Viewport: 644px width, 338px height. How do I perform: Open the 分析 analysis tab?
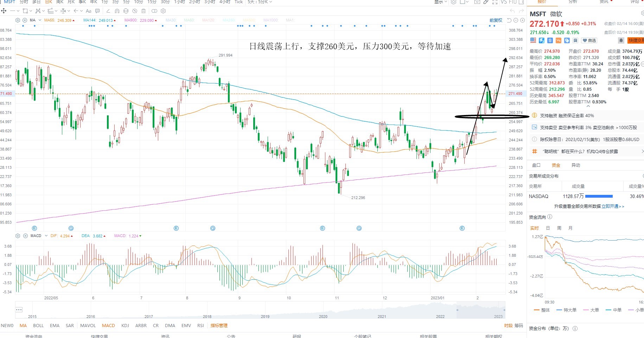[573, 2]
